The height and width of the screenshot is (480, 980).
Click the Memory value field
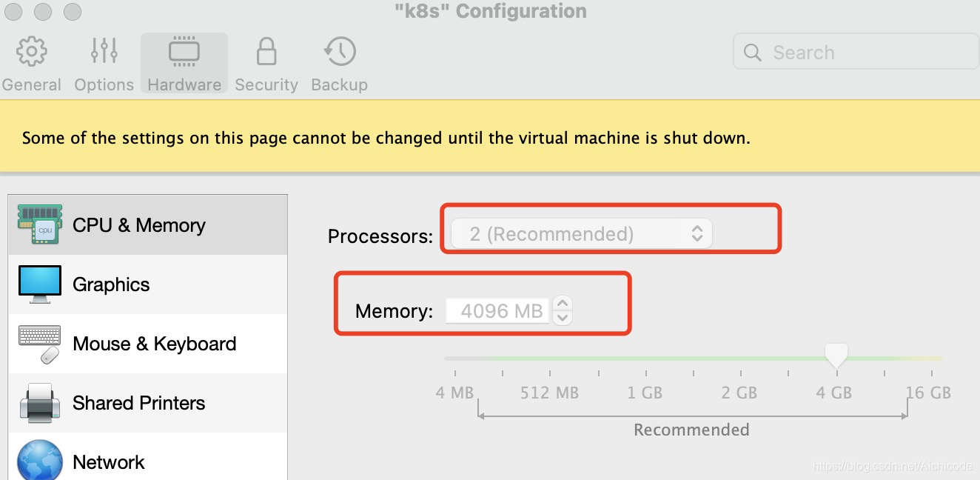(498, 310)
